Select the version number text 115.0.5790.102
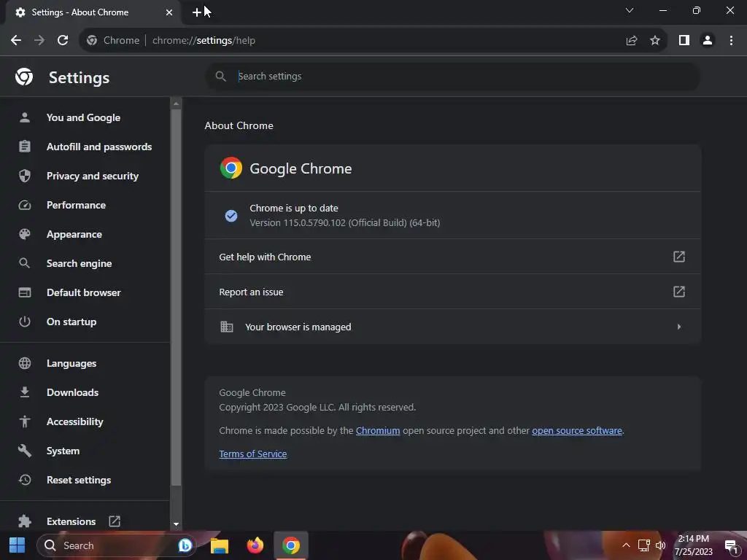This screenshot has height=560, width=747. click(x=314, y=223)
